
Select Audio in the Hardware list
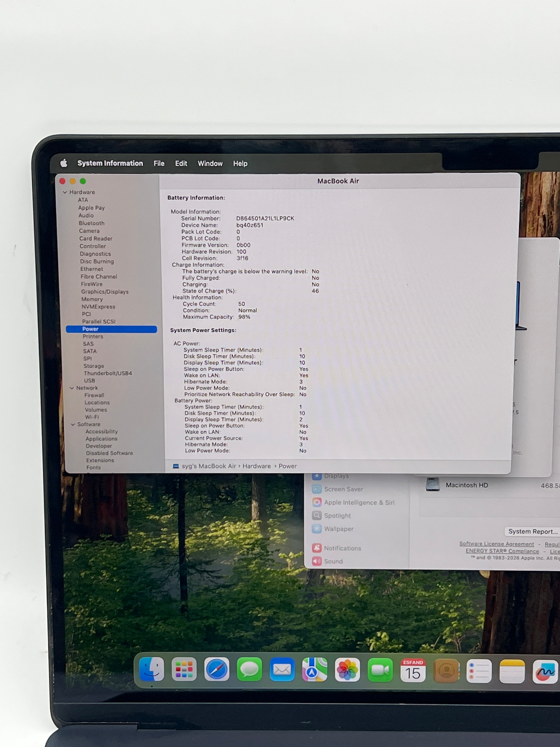click(86, 215)
